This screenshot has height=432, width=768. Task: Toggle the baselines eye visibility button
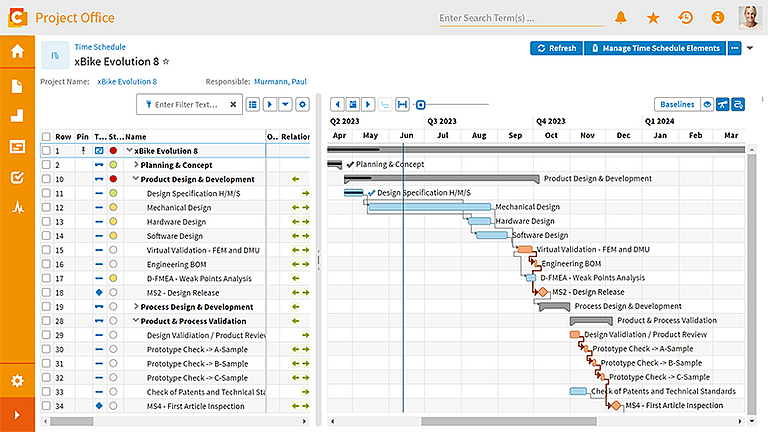(x=707, y=104)
